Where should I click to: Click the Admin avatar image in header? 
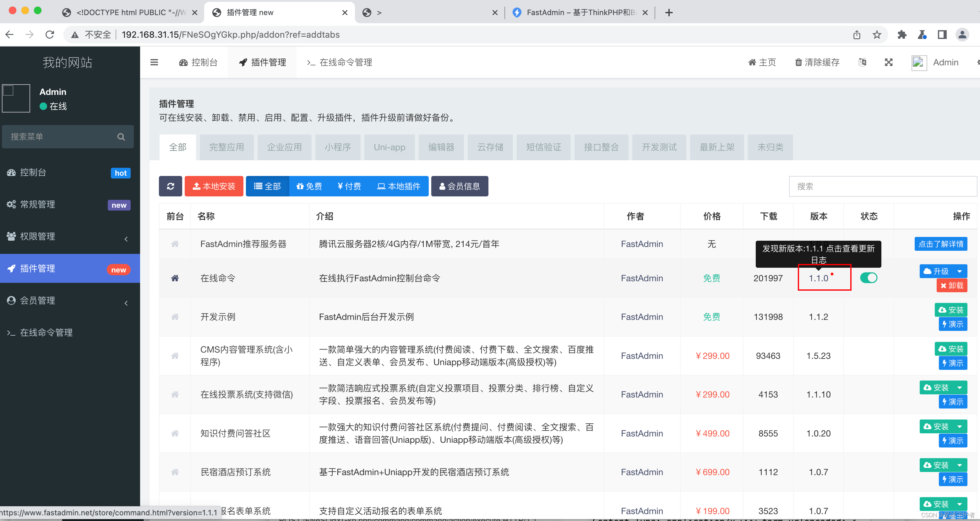919,63
